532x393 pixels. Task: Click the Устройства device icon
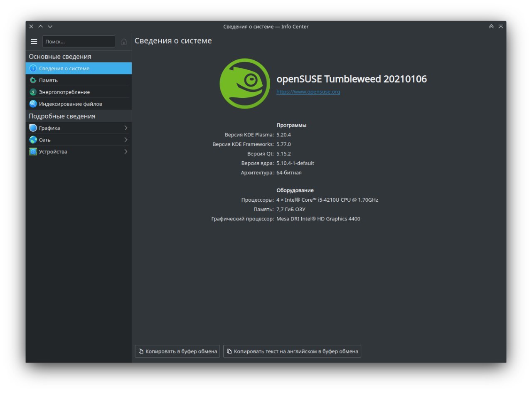(33, 151)
